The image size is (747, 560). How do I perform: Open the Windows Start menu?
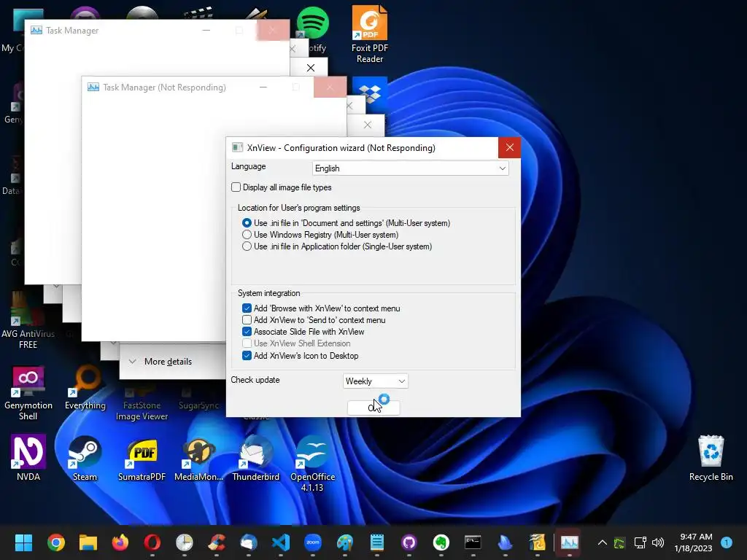(23, 542)
